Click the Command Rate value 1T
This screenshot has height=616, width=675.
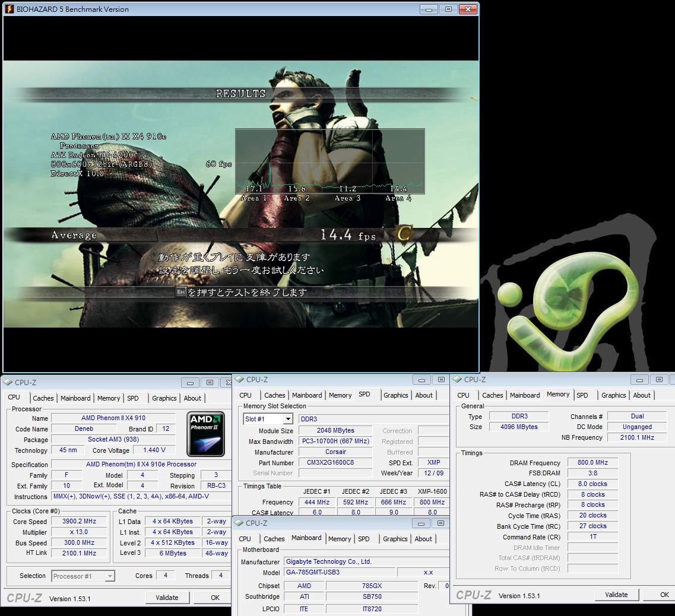click(x=592, y=537)
